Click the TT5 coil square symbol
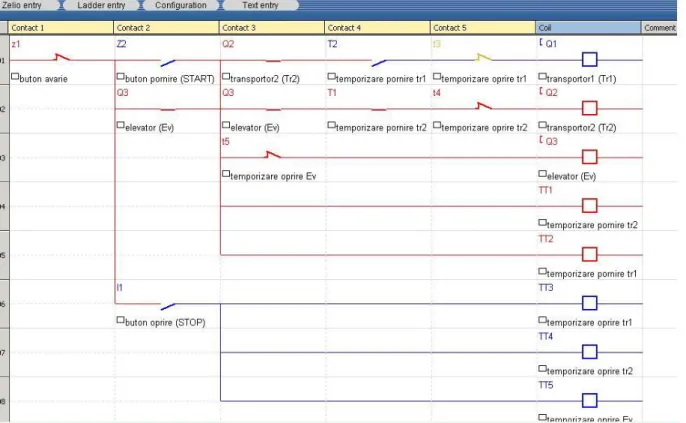 tap(589, 400)
